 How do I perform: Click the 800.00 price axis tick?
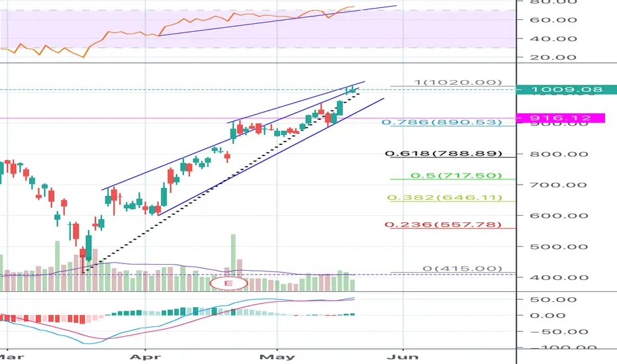point(559,154)
